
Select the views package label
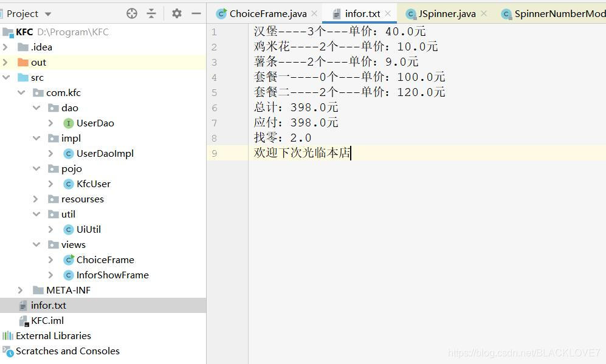tap(74, 245)
